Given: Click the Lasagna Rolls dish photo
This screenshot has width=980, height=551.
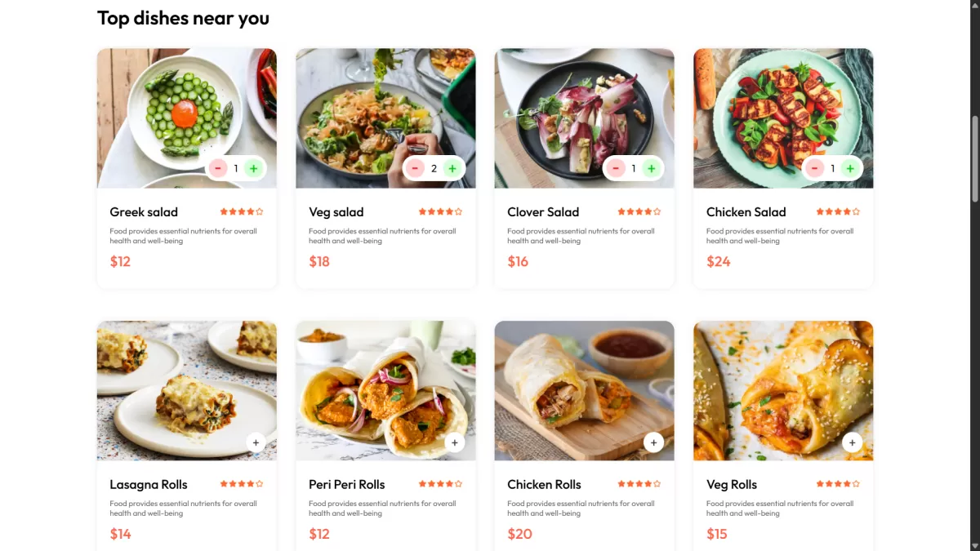Looking at the screenshot, I should (x=186, y=390).
